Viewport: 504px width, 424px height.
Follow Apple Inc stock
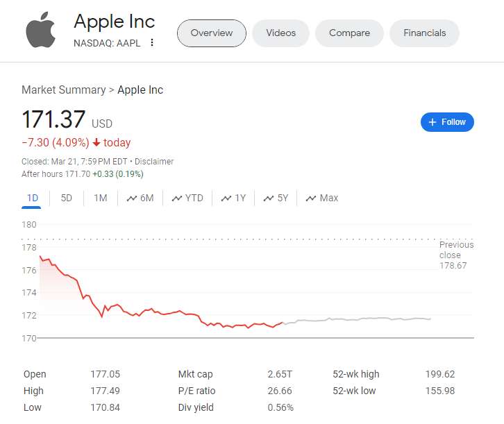tap(448, 122)
